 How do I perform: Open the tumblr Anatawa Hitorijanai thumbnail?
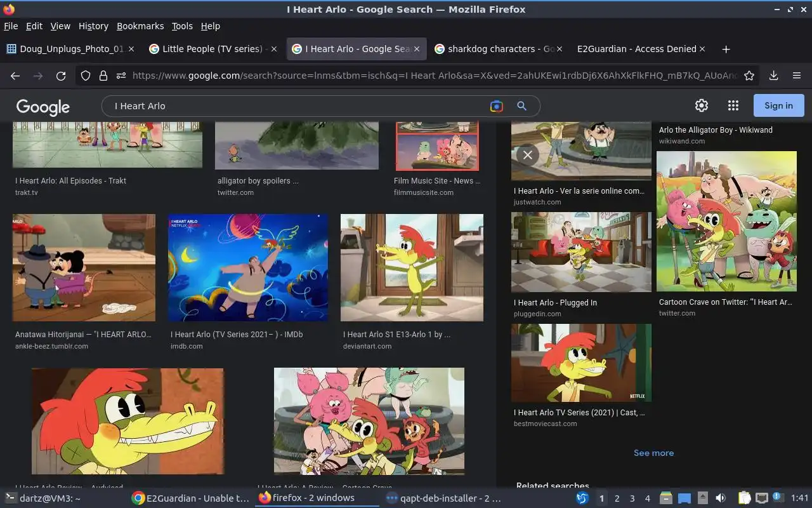84,267
